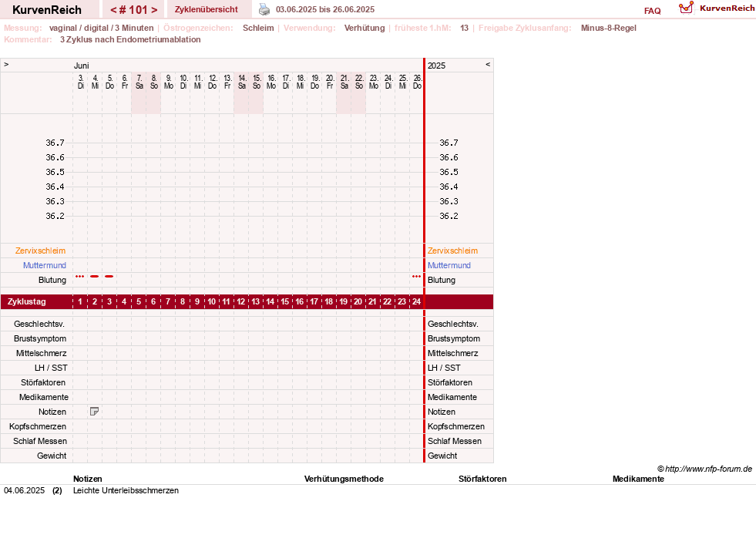Click the KurvenReich logo icon at top right

coord(686,8)
